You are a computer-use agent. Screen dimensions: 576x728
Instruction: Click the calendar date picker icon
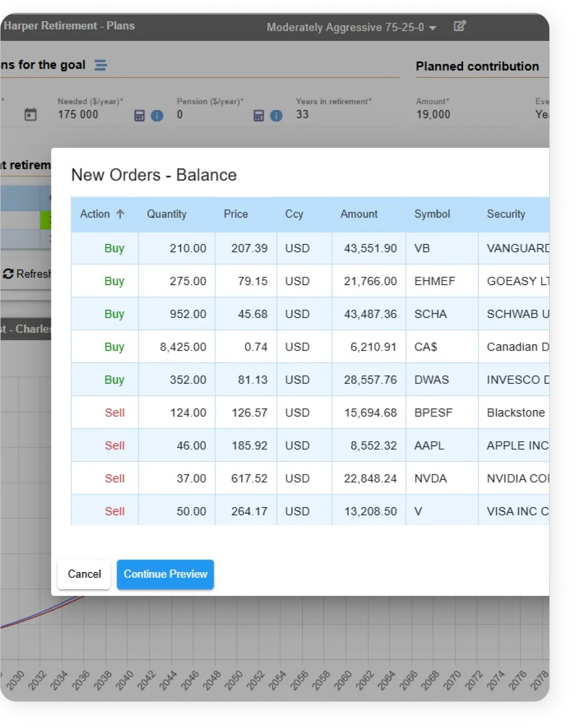(x=31, y=114)
